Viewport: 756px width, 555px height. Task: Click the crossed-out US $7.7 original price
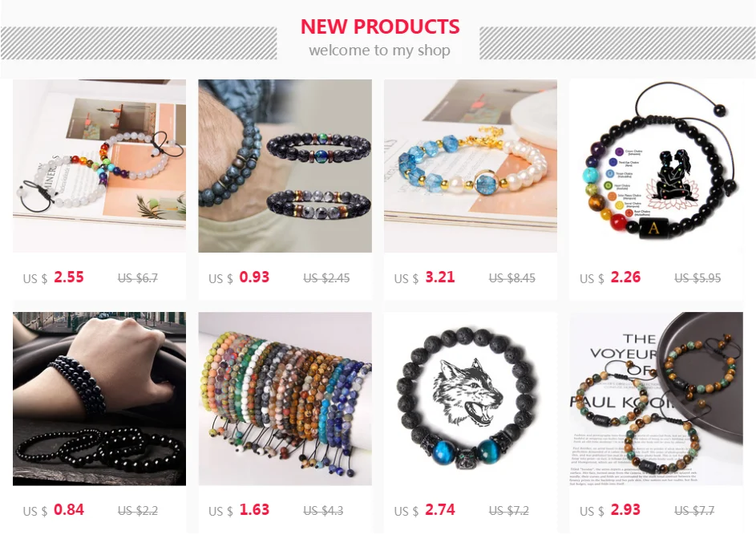pyautogui.click(x=694, y=511)
